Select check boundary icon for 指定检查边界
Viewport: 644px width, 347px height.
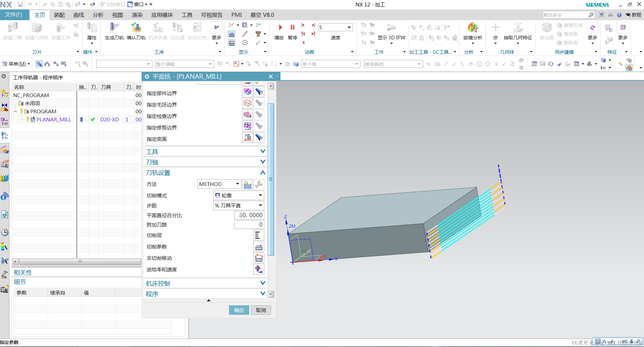coord(248,115)
